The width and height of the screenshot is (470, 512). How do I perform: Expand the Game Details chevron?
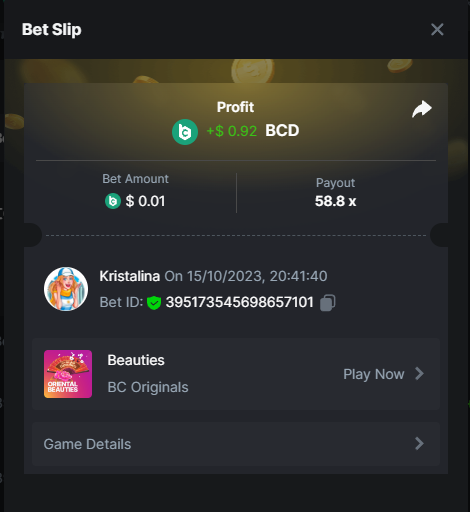coord(419,444)
